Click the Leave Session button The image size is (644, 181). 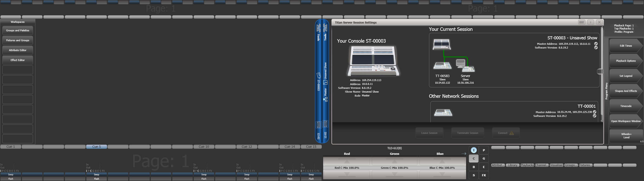click(429, 133)
